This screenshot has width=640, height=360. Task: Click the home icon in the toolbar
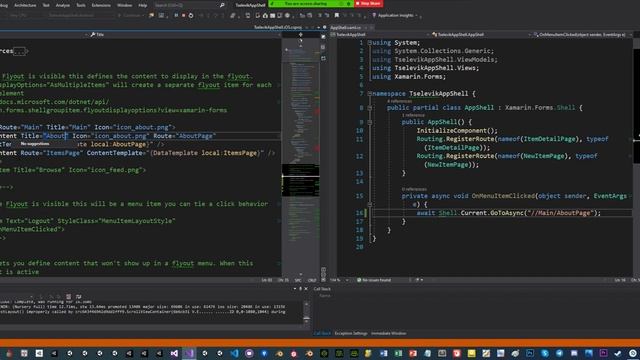pos(265,16)
